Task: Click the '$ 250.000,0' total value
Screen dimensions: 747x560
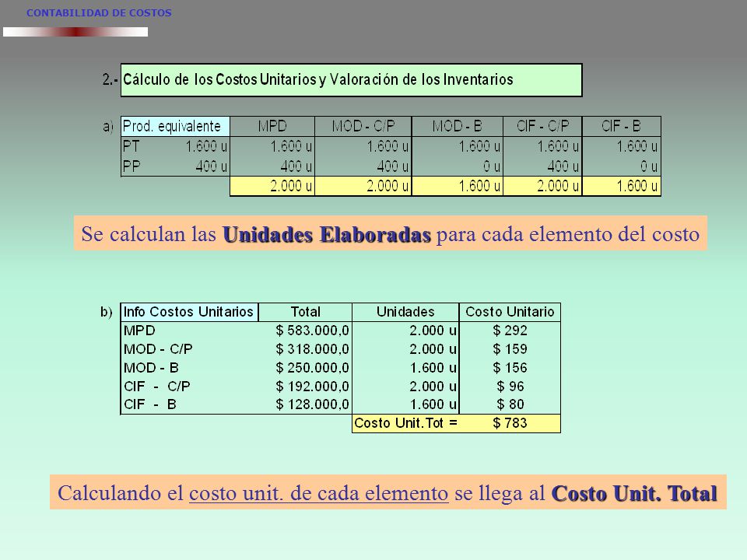Action: coord(313,368)
